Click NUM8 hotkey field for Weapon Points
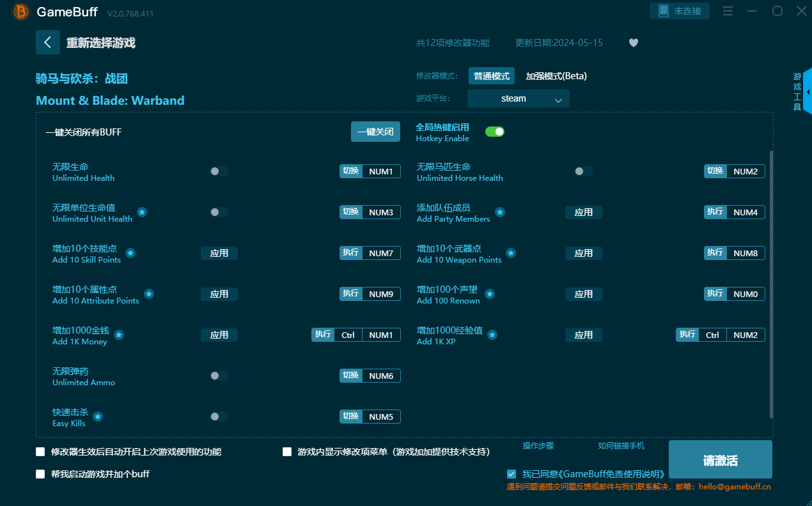Screen dimensions: 812x506 click(746, 253)
